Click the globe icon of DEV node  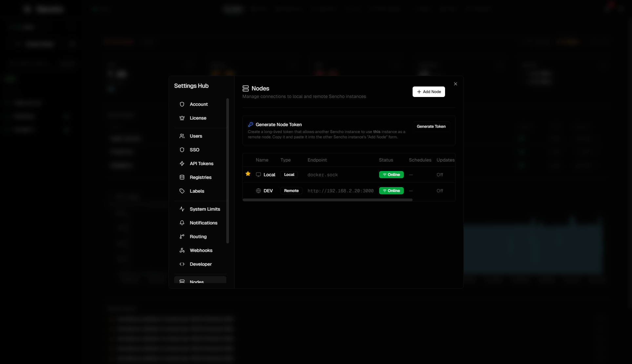coord(258,191)
